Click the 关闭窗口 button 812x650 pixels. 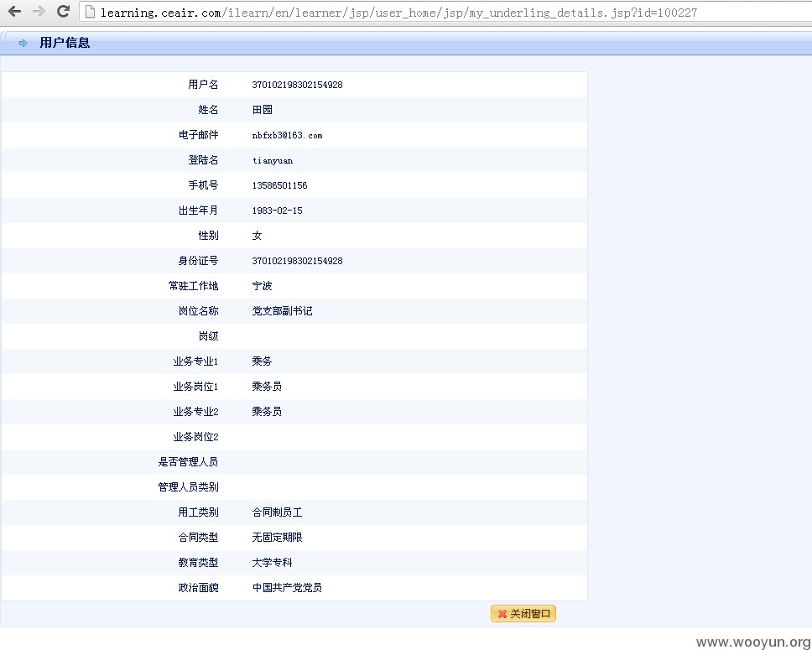point(523,614)
